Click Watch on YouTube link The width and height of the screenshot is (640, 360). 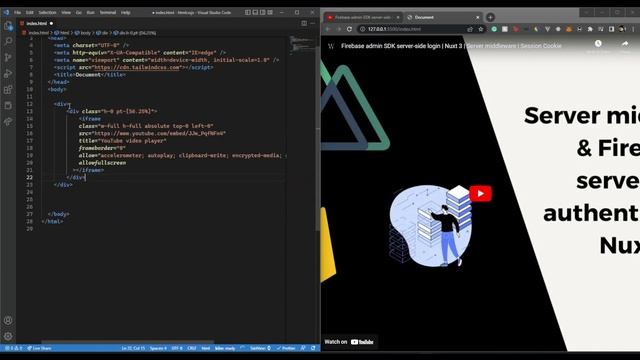[x=349, y=342]
